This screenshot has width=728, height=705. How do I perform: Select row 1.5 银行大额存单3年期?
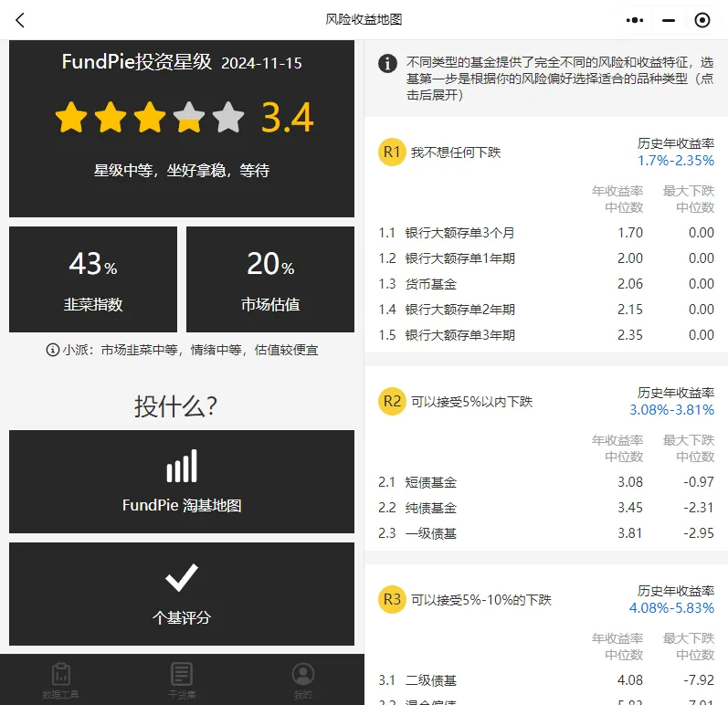point(546,334)
